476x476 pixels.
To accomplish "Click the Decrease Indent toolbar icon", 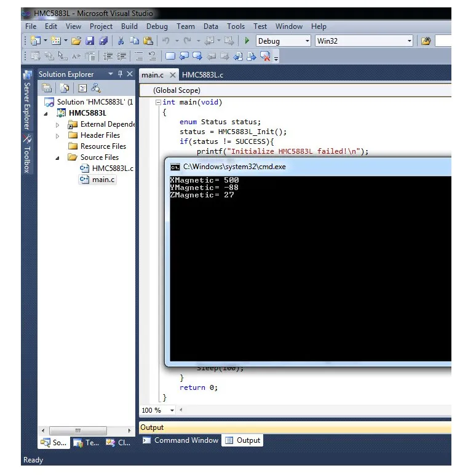I will point(108,56).
